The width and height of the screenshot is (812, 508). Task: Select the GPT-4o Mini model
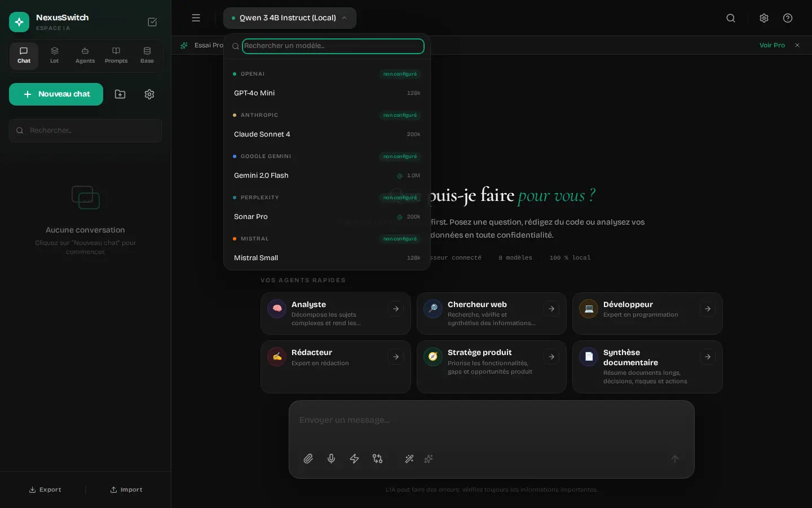click(x=327, y=93)
